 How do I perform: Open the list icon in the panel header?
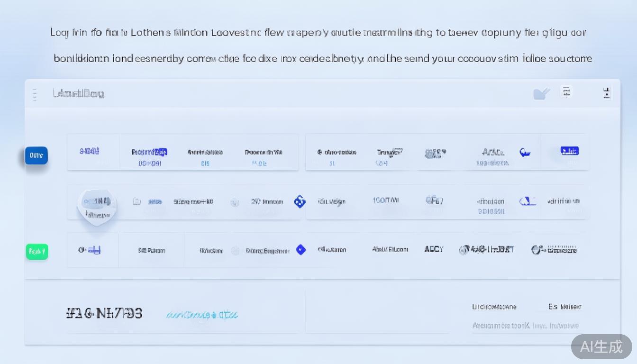566,91
